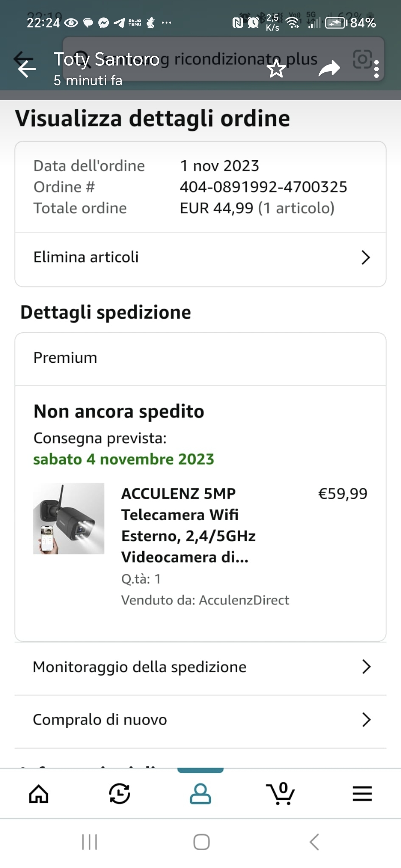Expand Elimina articoli chevron
Viewport: 401px width, 868px height.
366,257
